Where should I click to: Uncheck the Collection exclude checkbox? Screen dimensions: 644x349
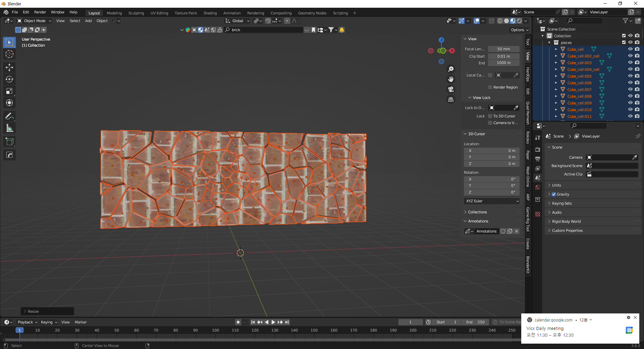click(624, 36)
